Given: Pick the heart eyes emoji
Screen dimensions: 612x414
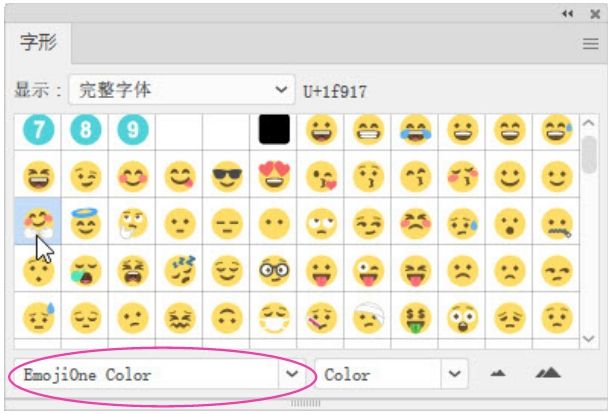Looking at the screenshot, I should 274,176.
